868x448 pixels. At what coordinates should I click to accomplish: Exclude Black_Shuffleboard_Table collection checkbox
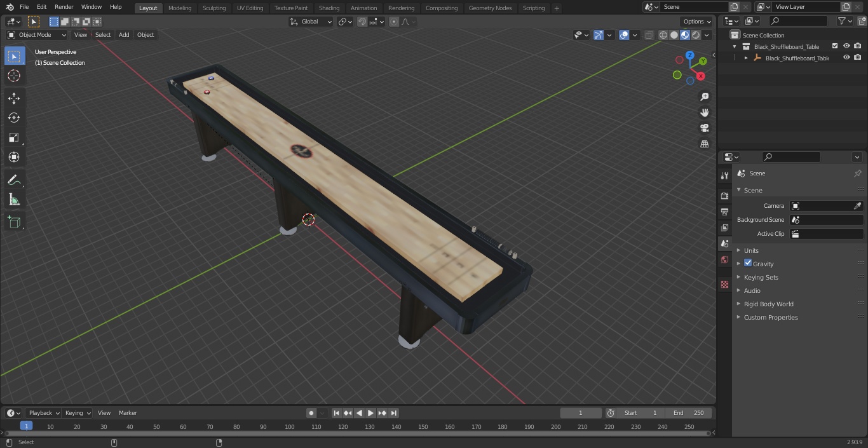click(835, 46)
